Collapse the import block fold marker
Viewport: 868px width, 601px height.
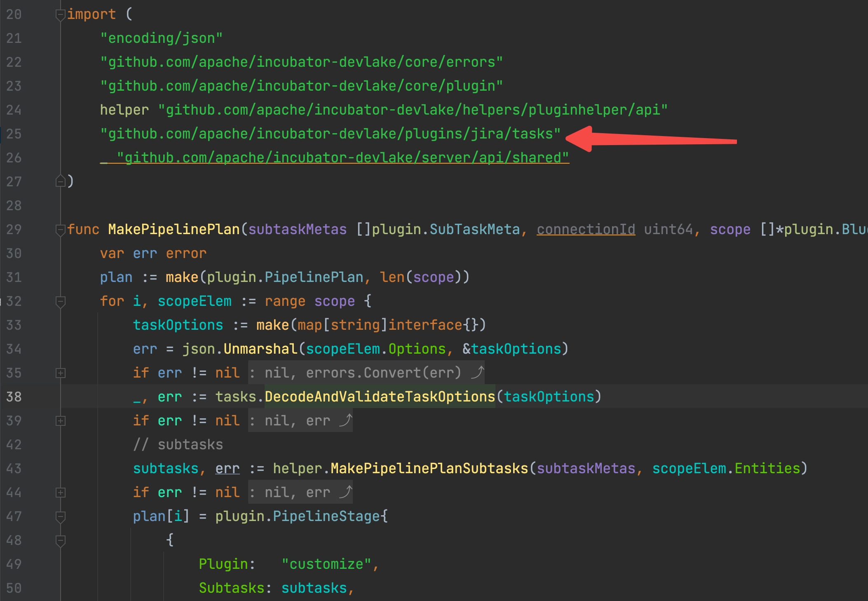[60, 15]
